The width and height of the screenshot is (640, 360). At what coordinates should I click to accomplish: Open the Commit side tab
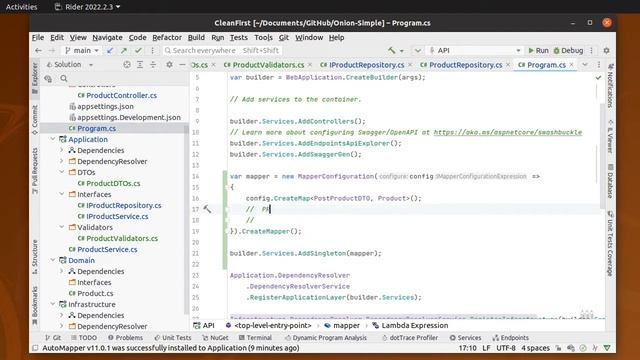(35, 119)
